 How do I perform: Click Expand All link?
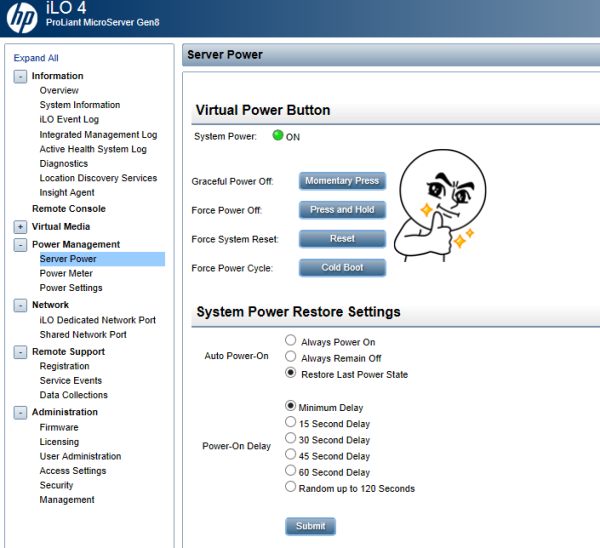tap(36, 58)
